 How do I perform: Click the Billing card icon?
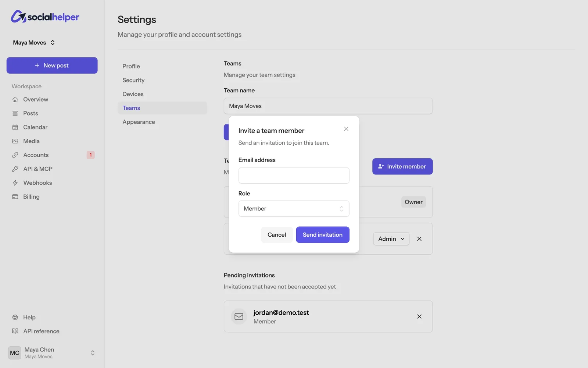[15, 197]
